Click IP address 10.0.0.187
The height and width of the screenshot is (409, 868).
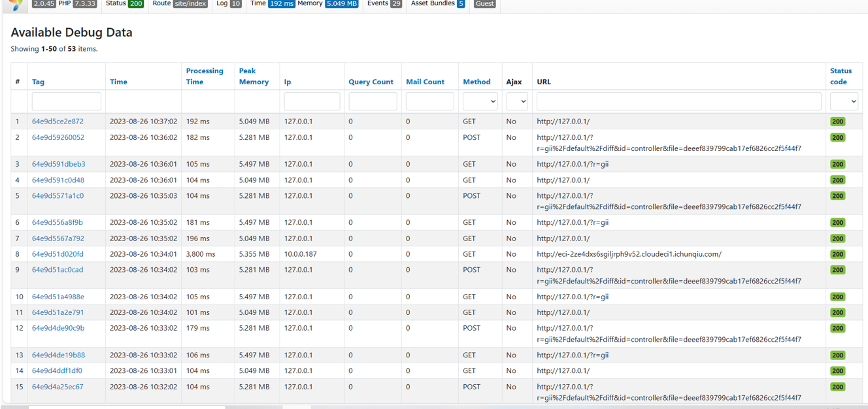click(x=300, y=254)
